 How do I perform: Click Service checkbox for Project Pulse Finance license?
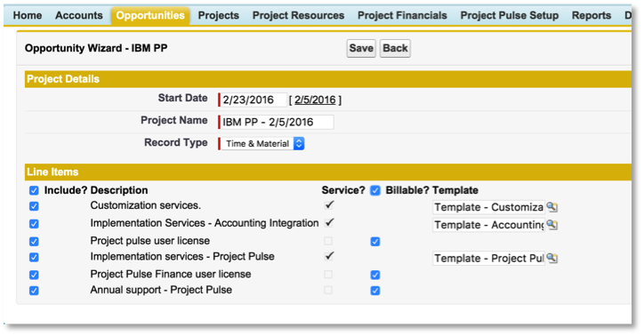328,274
